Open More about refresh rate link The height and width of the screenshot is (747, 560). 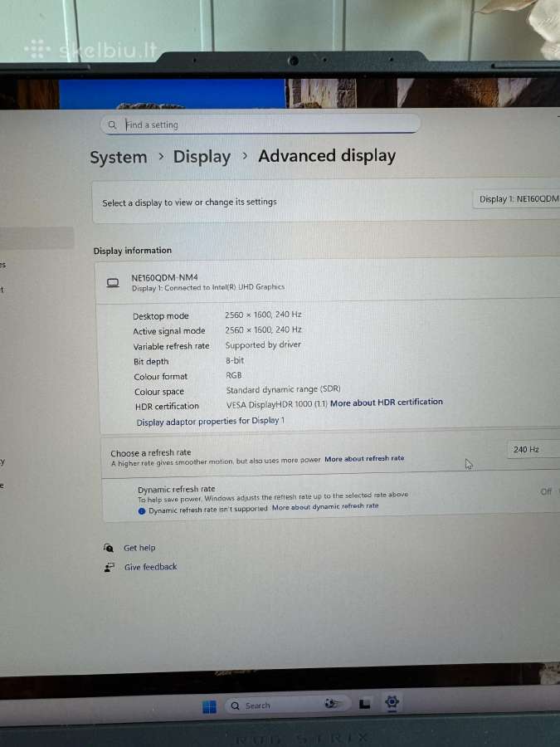pos(364,458)
